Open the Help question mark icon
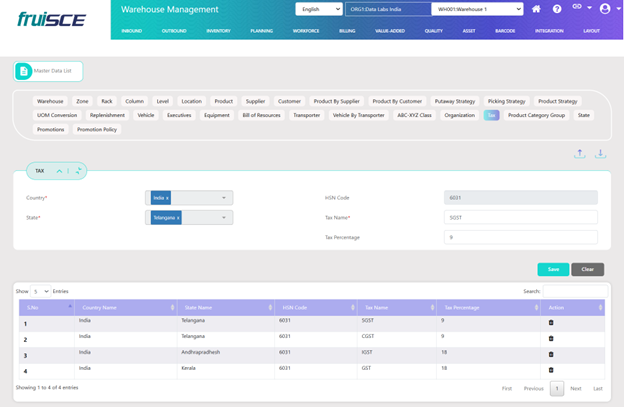Image resolution: width=624 pixels, height=407 pixels. pos(557,9)
